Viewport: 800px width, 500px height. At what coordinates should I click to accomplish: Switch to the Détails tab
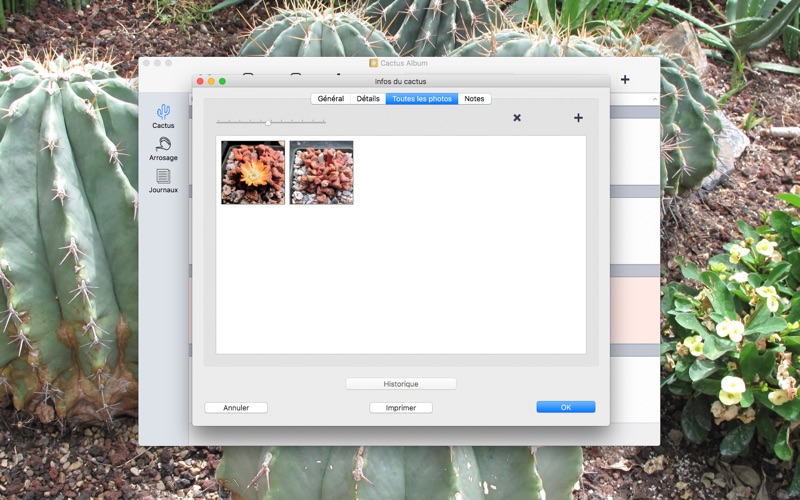click(368, 98)
